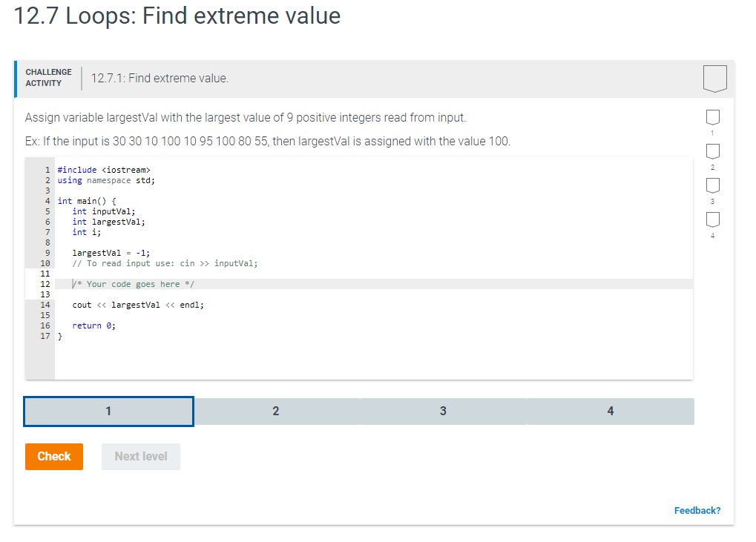
Task: Click the line number gutter at line 12
Action: pos(45,283)
